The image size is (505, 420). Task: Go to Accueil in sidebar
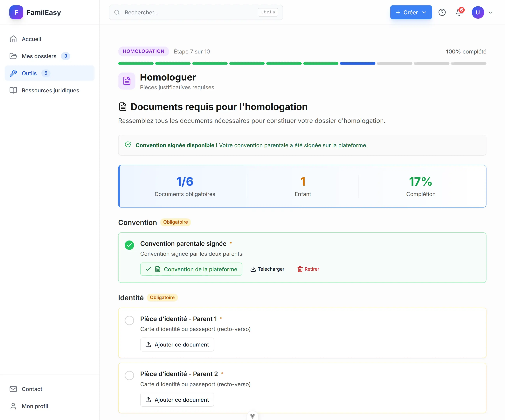coord(50,39)
